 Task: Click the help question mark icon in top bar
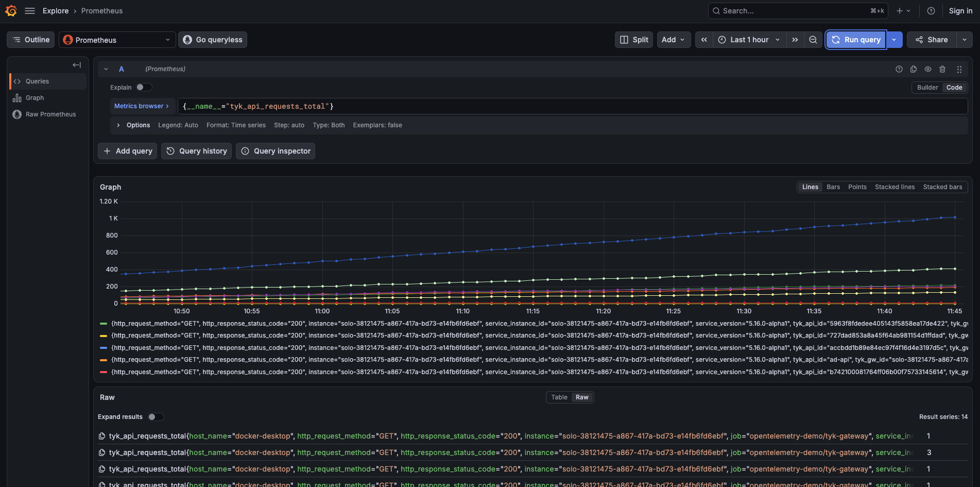[931, 11]
